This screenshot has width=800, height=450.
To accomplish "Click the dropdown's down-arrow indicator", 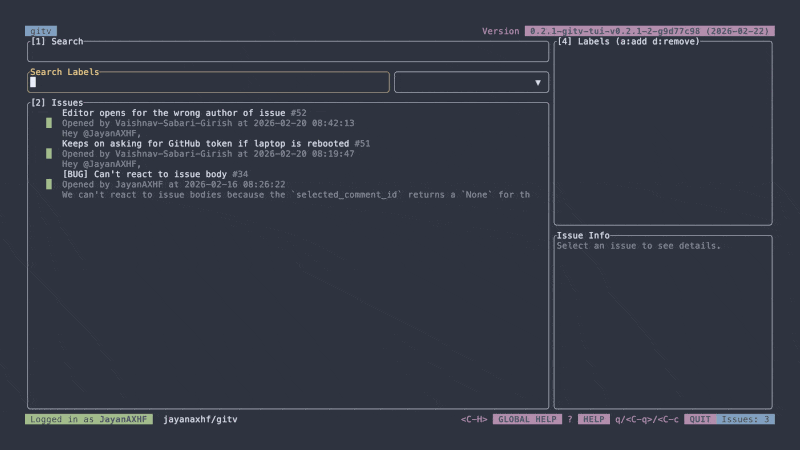I will tap(538, 83).
